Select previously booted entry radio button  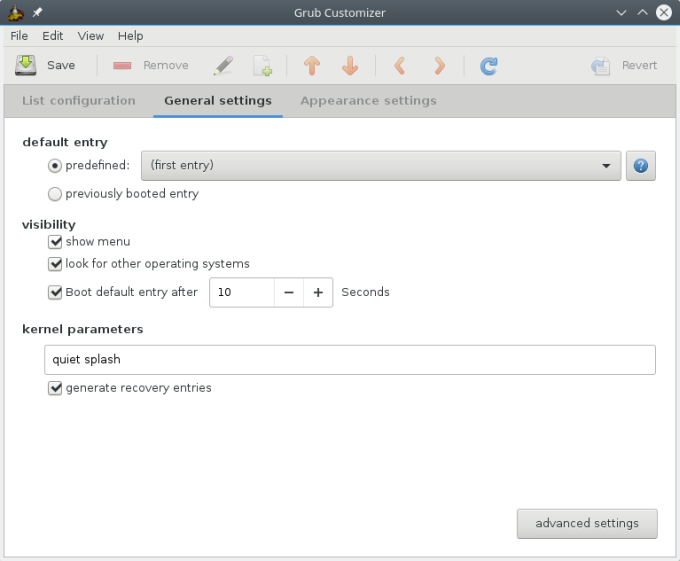tap(55, 194)
